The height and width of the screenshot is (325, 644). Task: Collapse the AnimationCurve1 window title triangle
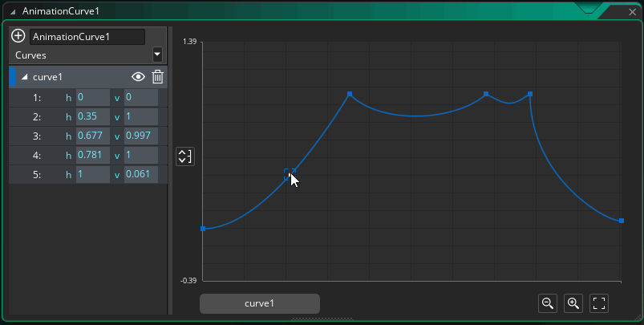(13, 12)
